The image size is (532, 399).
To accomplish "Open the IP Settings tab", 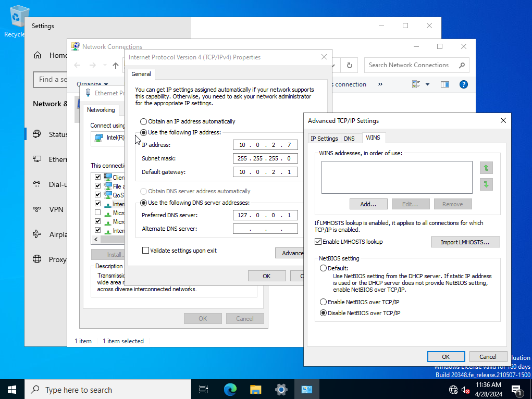I will tap(324, 139).
